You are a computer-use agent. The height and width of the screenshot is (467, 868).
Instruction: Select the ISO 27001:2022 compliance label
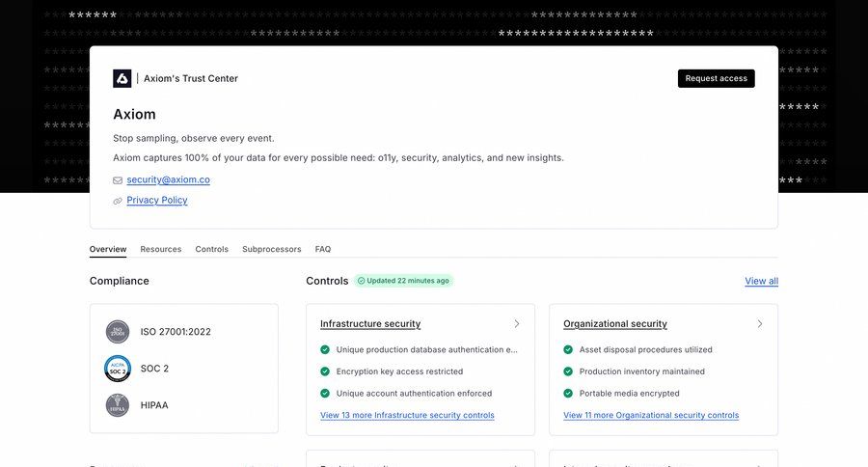176,332
